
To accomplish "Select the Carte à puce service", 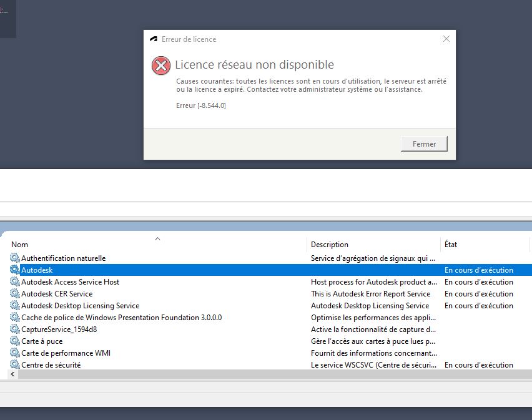I will (x=42, y=341).
